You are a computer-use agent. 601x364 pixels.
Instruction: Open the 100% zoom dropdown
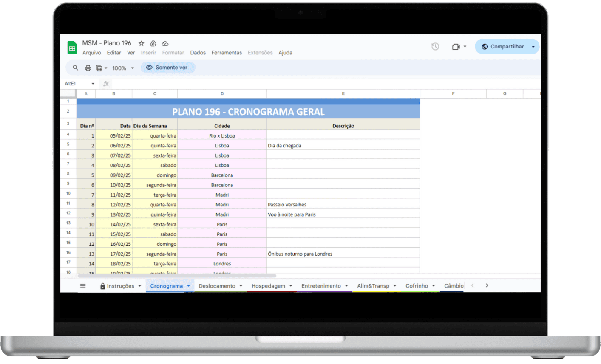[123, 68]
